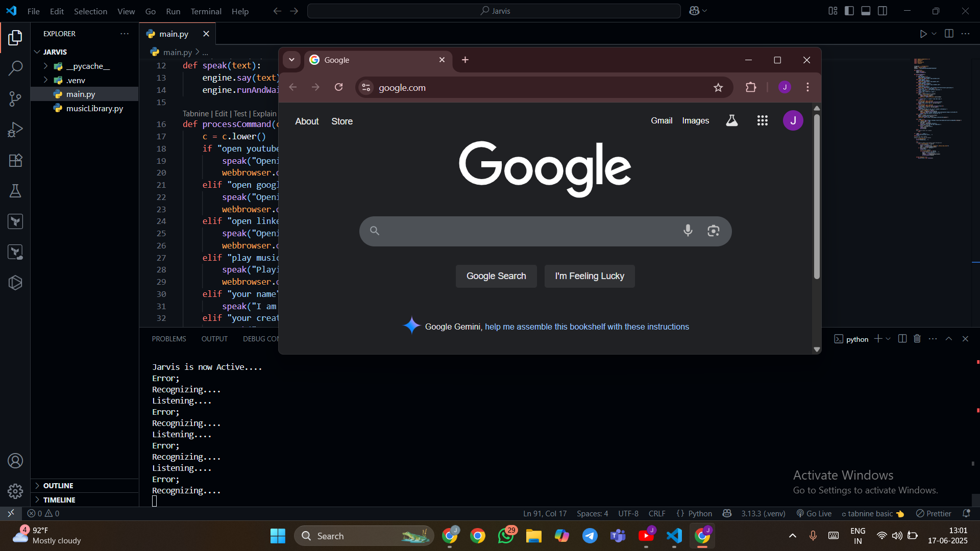Open the Search view in activity bar
This screenshot has width=980, height=551.
click(x=15, y=68)
